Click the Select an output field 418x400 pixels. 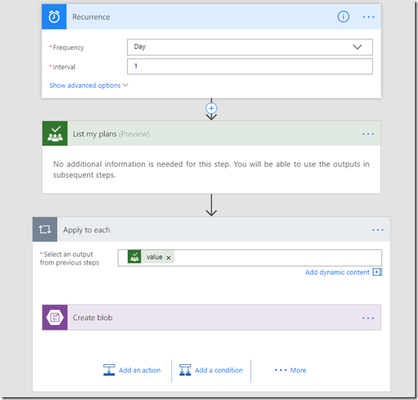click(x=250, y=258)
